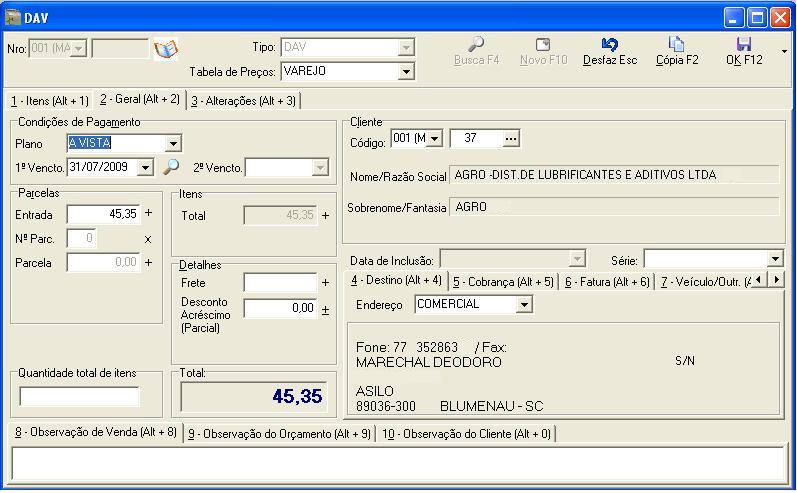
Task: Click magnifier icon next to 1º Vencto
Action: (x=171, y=168)
